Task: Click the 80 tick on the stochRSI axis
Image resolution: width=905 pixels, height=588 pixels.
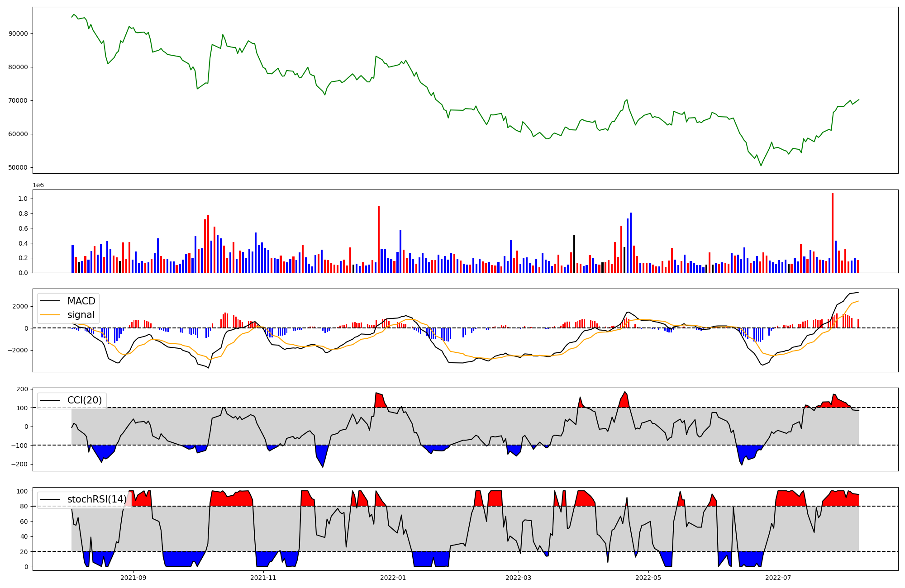Action: coord(24,507)
